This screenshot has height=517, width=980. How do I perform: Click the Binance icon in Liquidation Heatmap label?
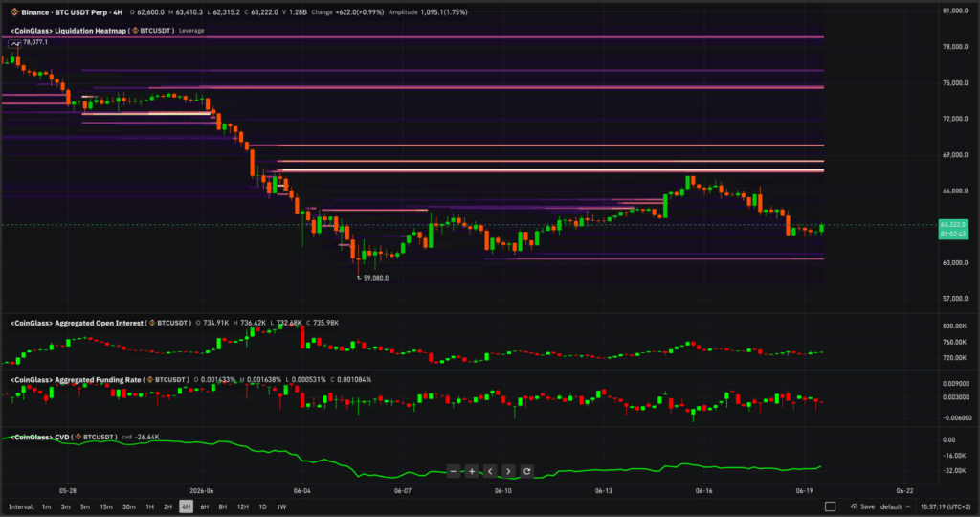[x=135, y=30]
